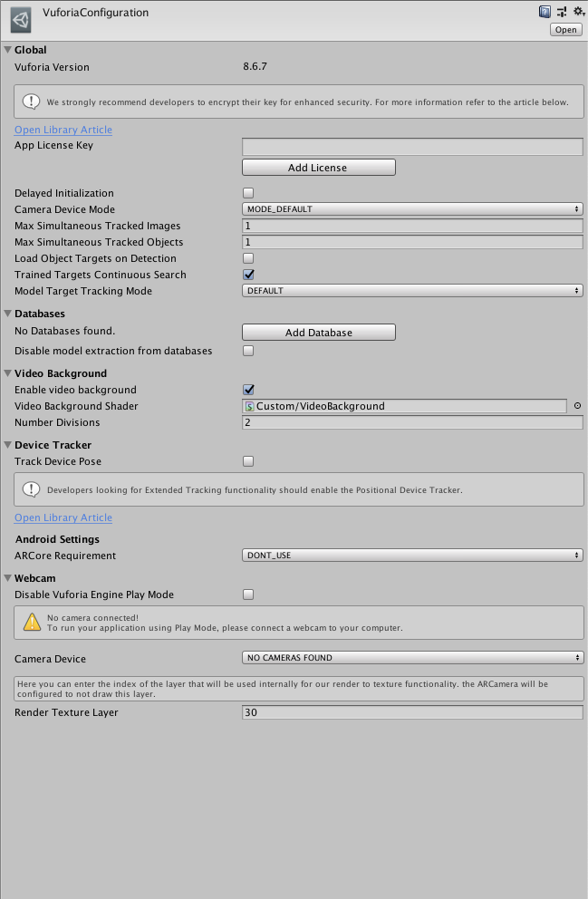Screen dimensions: 588x899
Task: Collapse the Video Background section
Action: point(8,373)
